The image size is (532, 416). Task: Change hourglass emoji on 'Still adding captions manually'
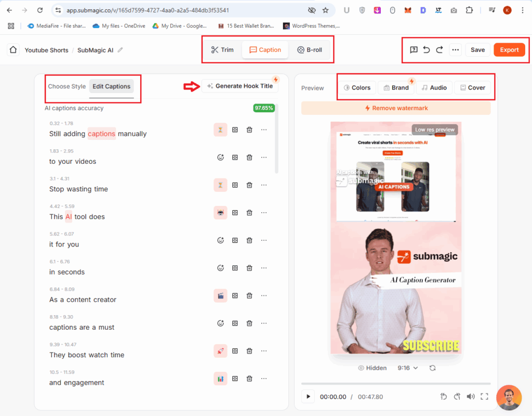pos(220,129)
